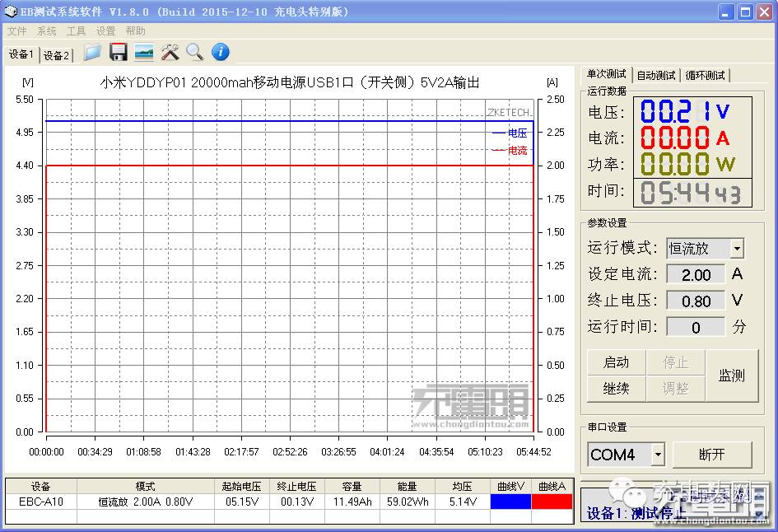Click the 恒流放 2.00A 0.80V mode cell
This screenshot has width=778, height=532.
coord(146,502)
